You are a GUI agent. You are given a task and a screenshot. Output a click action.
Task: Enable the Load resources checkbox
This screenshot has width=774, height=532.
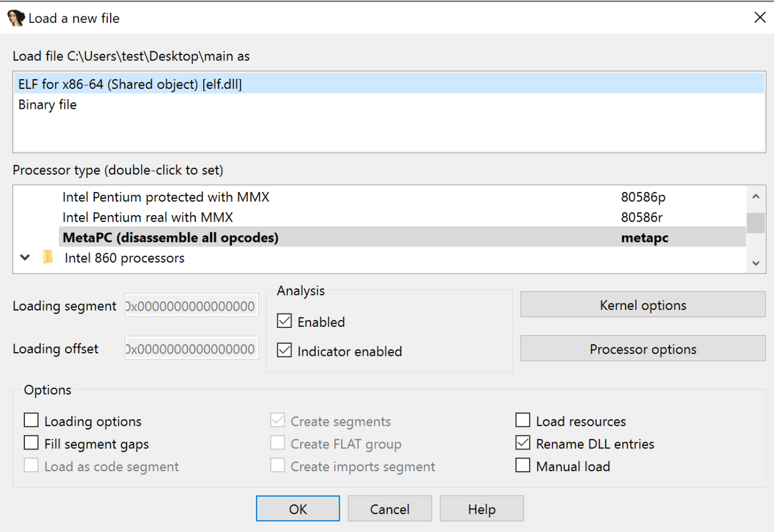(x=523, y=420)
